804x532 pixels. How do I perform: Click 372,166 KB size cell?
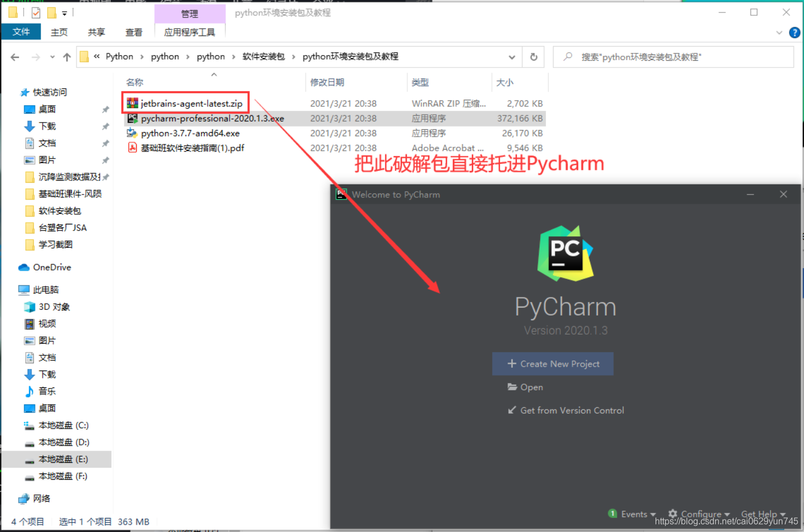point(520,118)
